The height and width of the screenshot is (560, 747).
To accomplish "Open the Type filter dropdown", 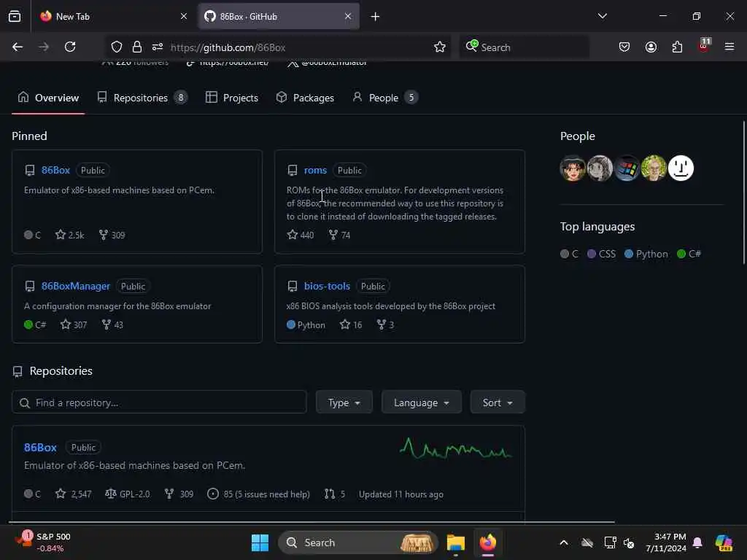I will coord(344,402).
